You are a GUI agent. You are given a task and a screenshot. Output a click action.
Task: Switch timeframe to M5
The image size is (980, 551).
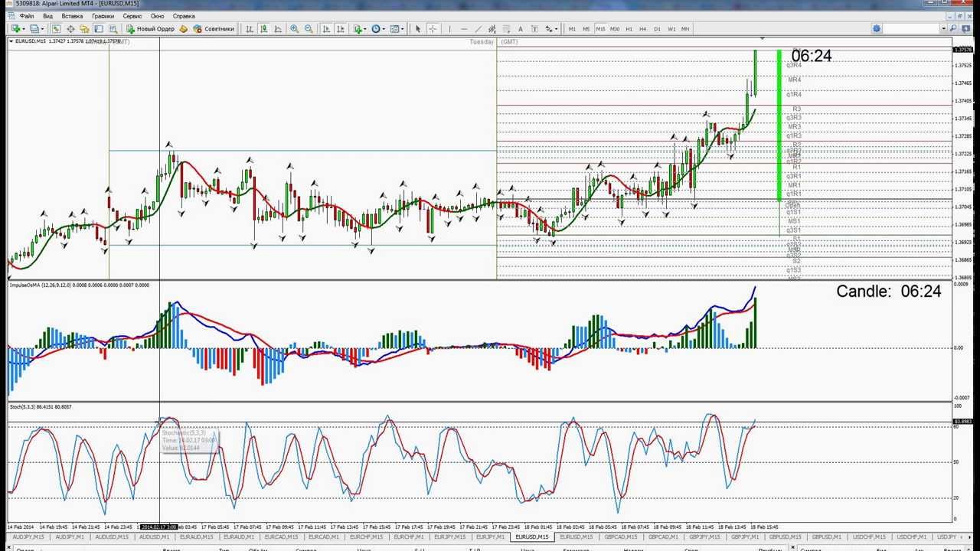point(586,29)
